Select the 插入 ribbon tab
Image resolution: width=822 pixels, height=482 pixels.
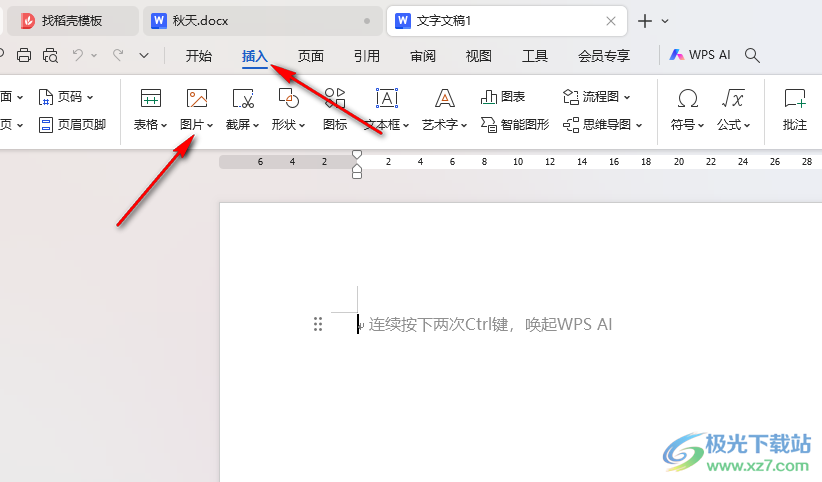point(255,56)
